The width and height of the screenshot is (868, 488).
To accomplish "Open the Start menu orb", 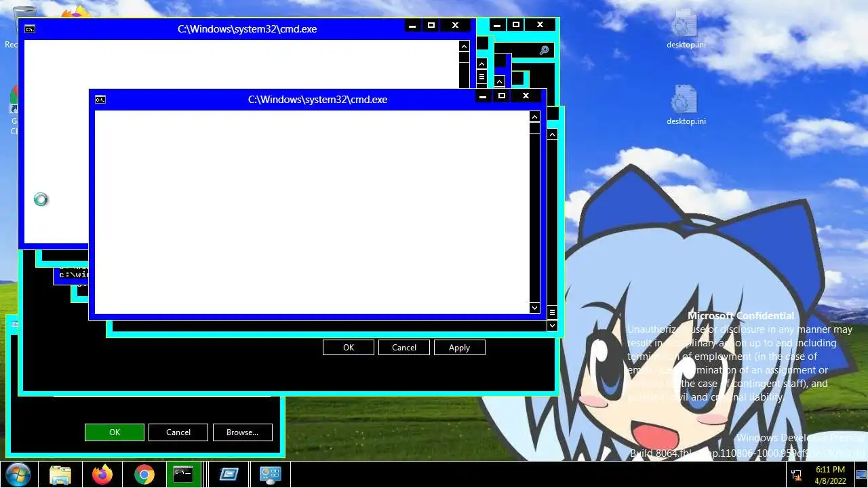I will coord(18,474).
